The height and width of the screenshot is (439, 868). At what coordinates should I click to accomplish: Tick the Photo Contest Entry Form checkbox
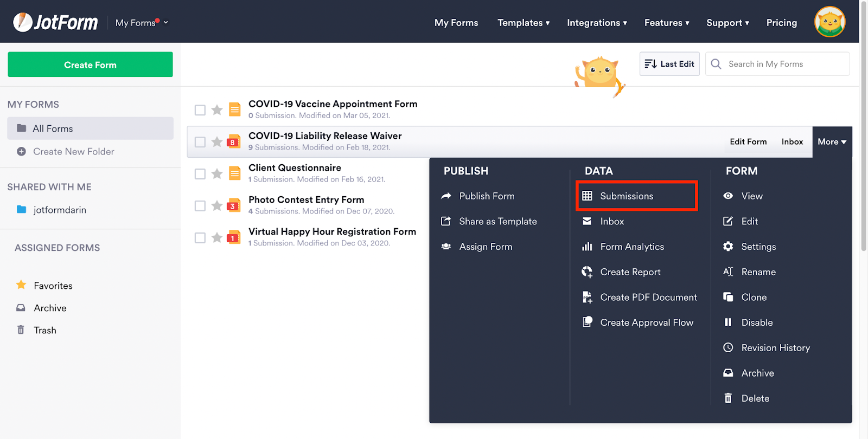pyautogui.click(x=200, y=206)
